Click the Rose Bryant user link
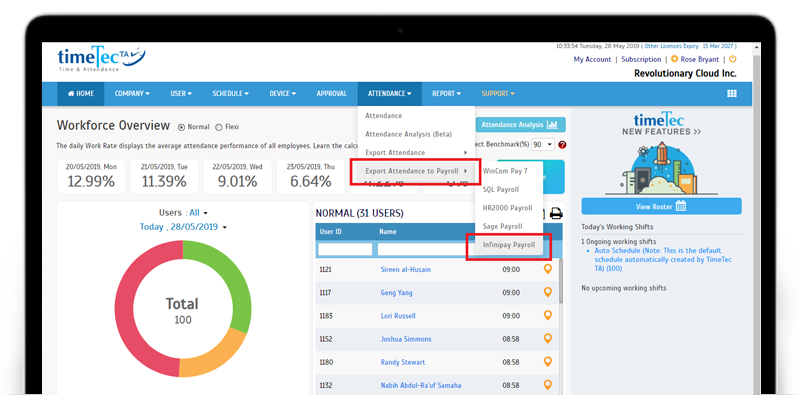 699,59
